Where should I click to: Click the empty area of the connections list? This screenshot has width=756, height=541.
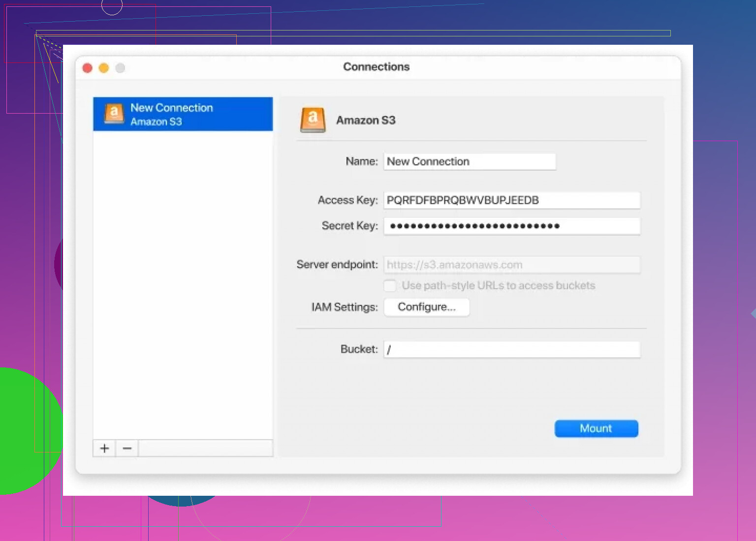click(x=183, y=285)
